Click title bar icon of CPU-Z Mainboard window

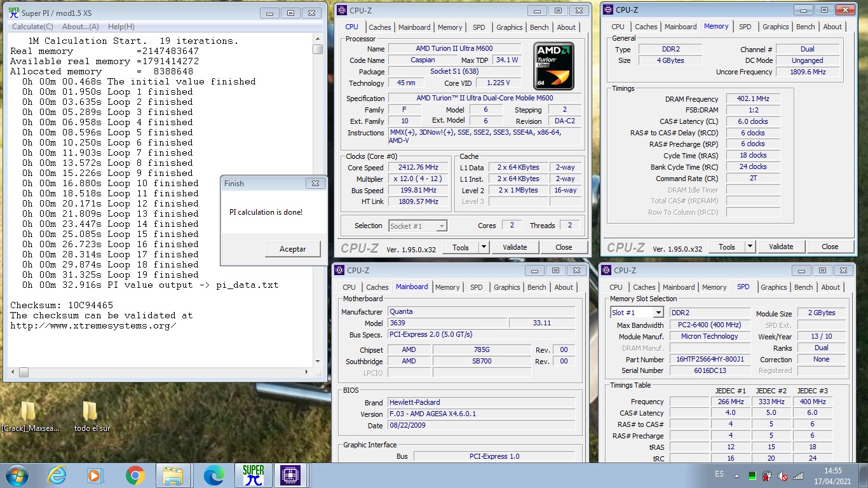(x=339, y=270)
